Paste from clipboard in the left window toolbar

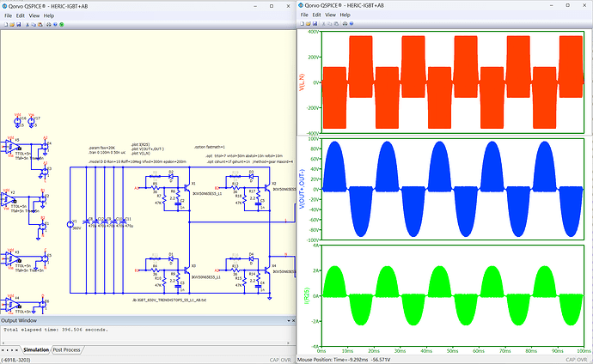[x=40, y=25]
